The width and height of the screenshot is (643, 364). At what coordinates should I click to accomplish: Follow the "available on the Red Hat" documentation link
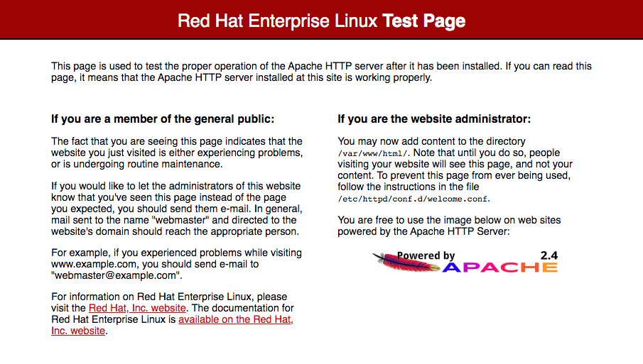click(x=235, y=319)
